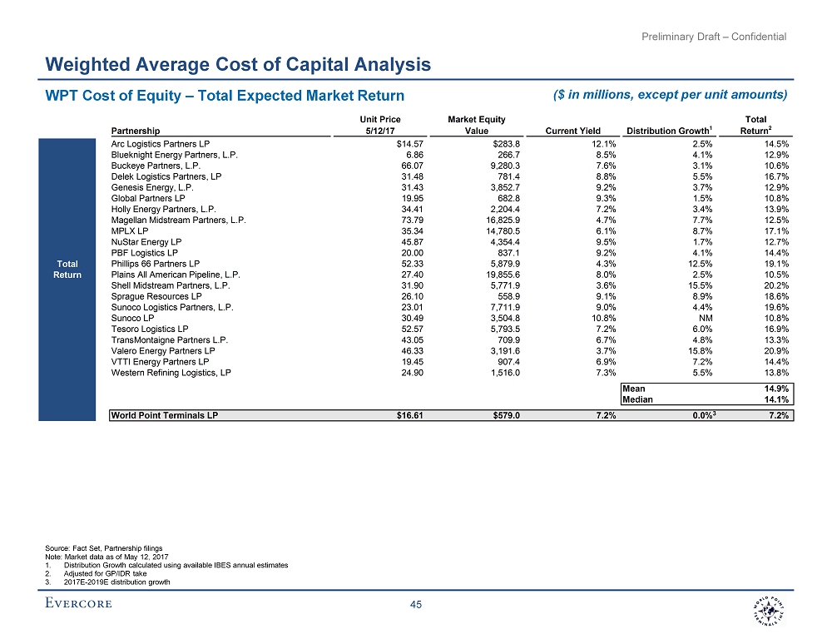This screenshot has width=832, height=644.
Task: Click the Distribution Growth column header
Action: click(x=670, y=130)
